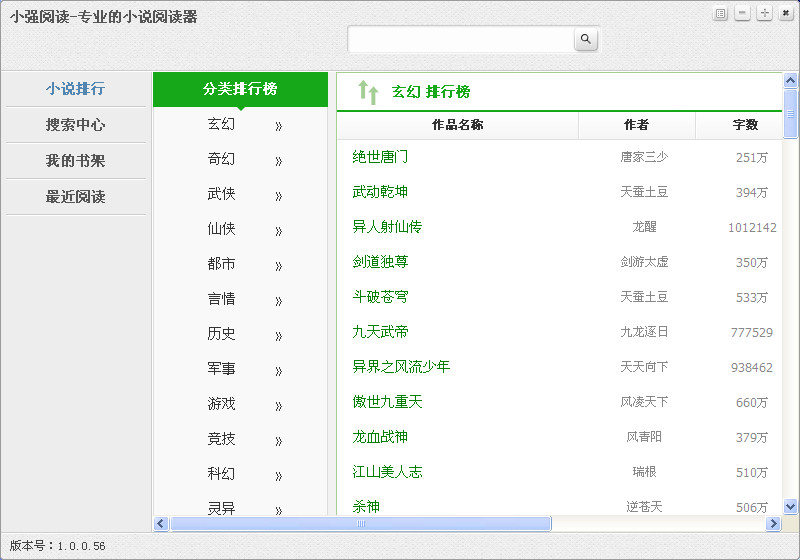Switch to 搜索中心 section

[76, 124]
